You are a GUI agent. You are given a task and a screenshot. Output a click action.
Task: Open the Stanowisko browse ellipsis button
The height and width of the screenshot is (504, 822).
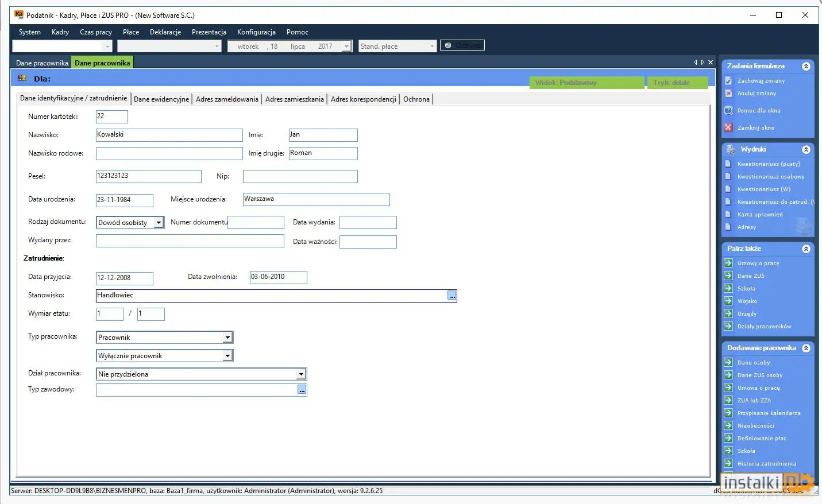click(x=452, y=296)
